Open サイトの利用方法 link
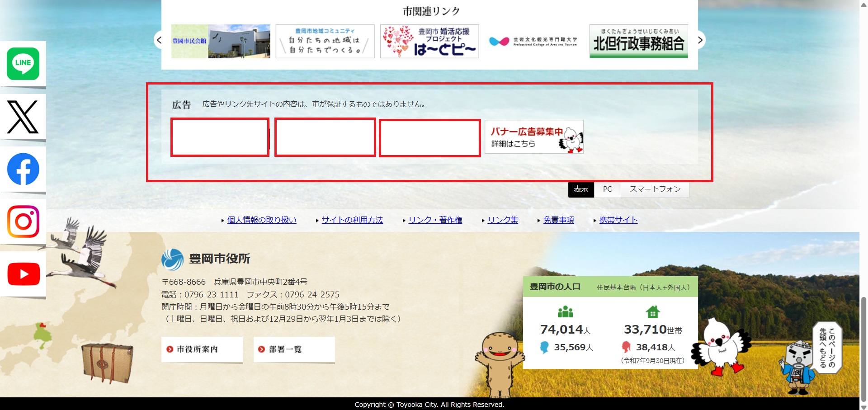 pyautogui.click(x=352, y=220)
